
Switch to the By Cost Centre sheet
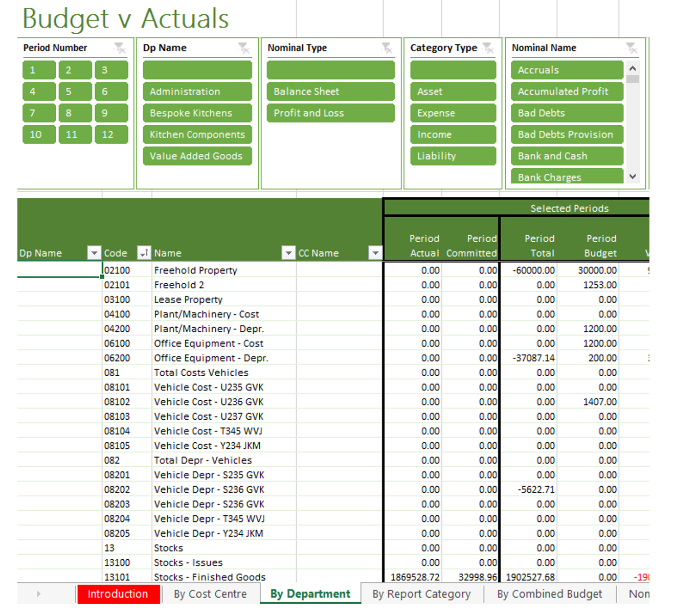(x=210, y=594)
